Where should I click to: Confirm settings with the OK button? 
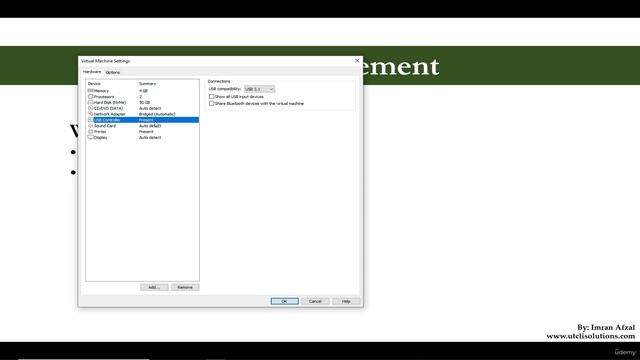pyautogui.click(x=284, y=301)
